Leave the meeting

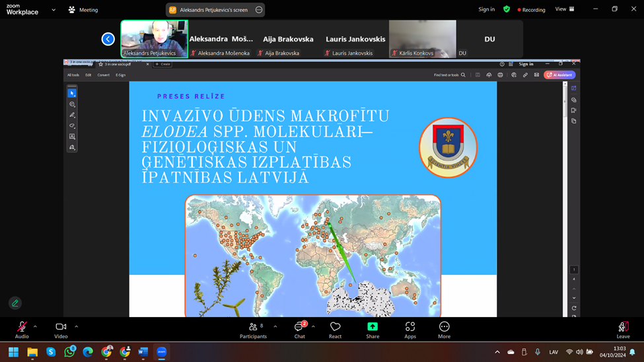(x=623, y=330)
